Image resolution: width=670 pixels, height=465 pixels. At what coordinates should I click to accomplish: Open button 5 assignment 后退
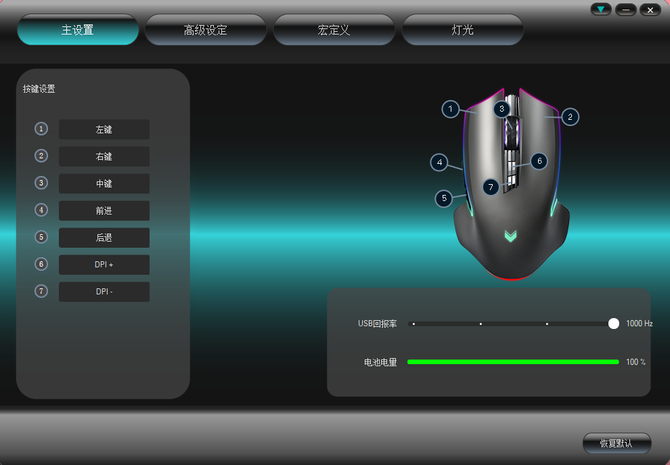104,238
